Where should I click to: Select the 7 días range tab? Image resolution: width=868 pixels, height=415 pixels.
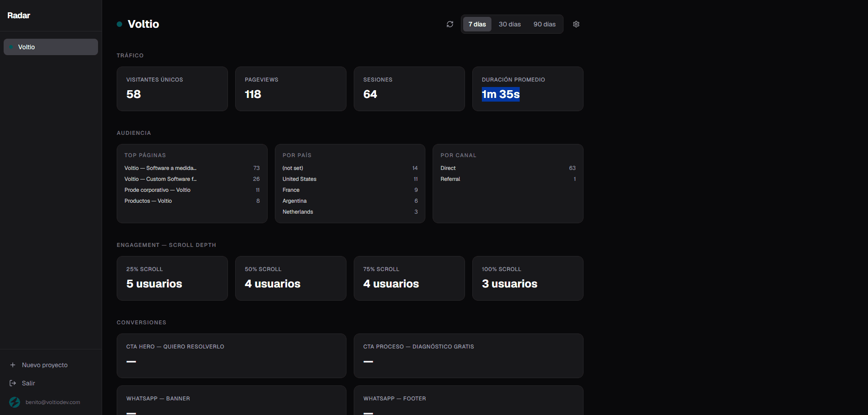(x=477, y=24)
